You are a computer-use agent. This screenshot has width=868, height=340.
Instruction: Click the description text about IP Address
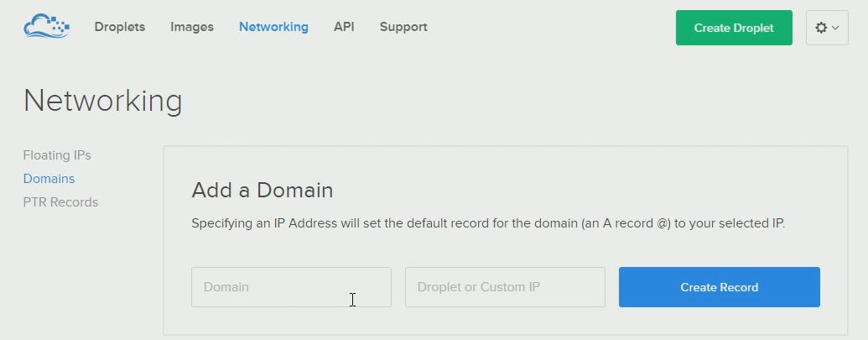tap(488, 224)
